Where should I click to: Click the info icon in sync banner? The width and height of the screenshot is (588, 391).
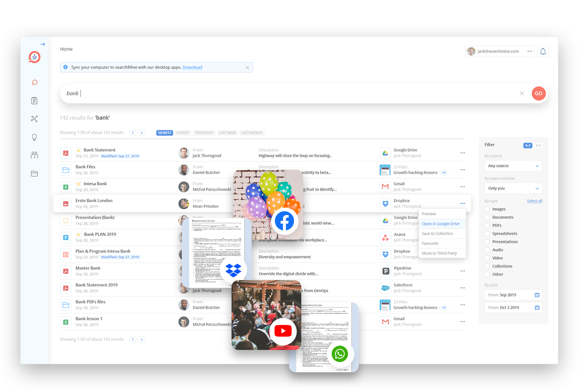click(x=66, y=67)
